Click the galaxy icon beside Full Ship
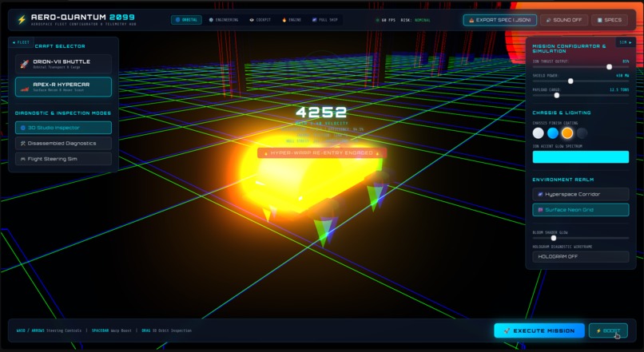The width and height of the screenshot is (644, 352). [x=314, y=20]
